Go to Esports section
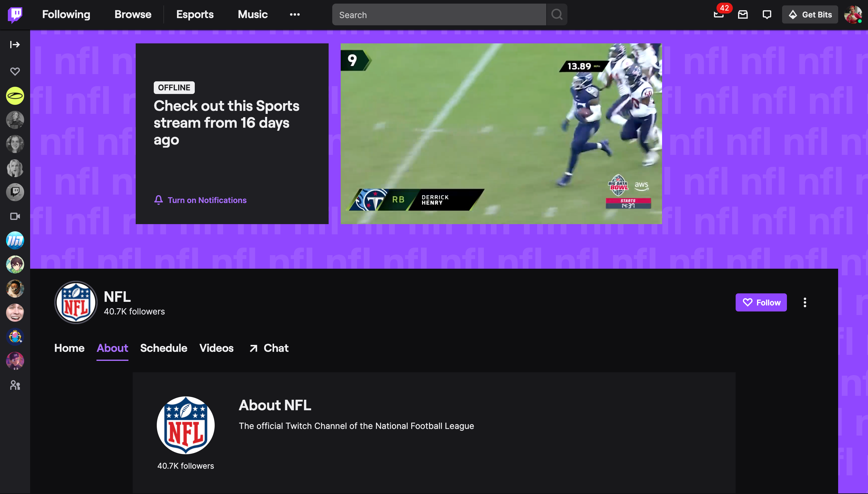868x494 pixels. point(195,14)
